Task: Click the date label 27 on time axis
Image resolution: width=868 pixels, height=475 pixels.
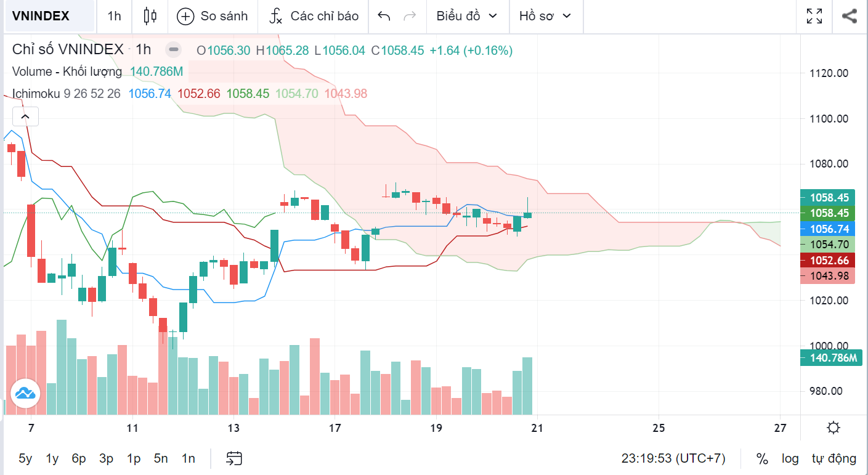Action: tap(781, 428)
